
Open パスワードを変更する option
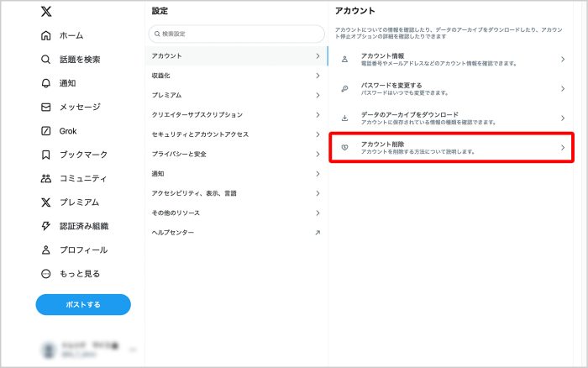click(453, 89)
